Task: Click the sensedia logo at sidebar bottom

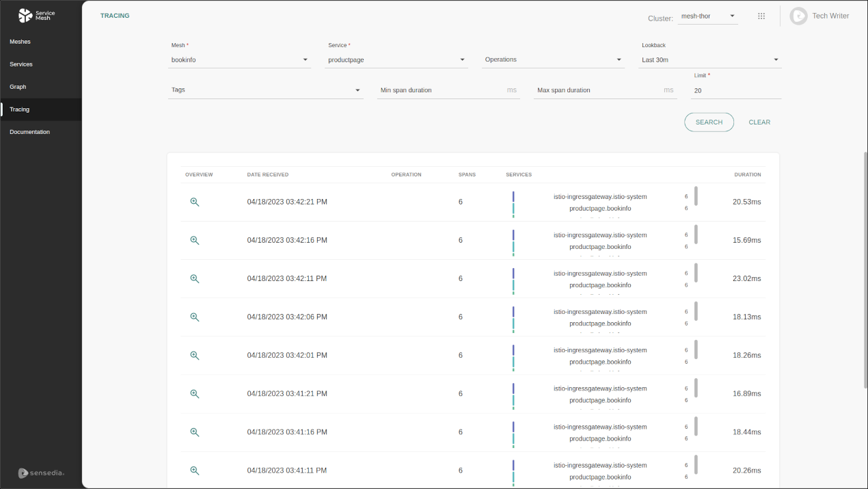Action: click(41, 473)
